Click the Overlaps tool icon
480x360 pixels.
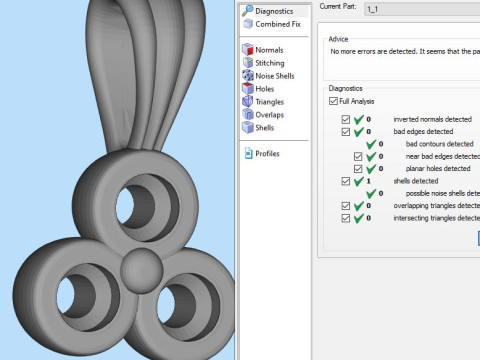[248, 115]
